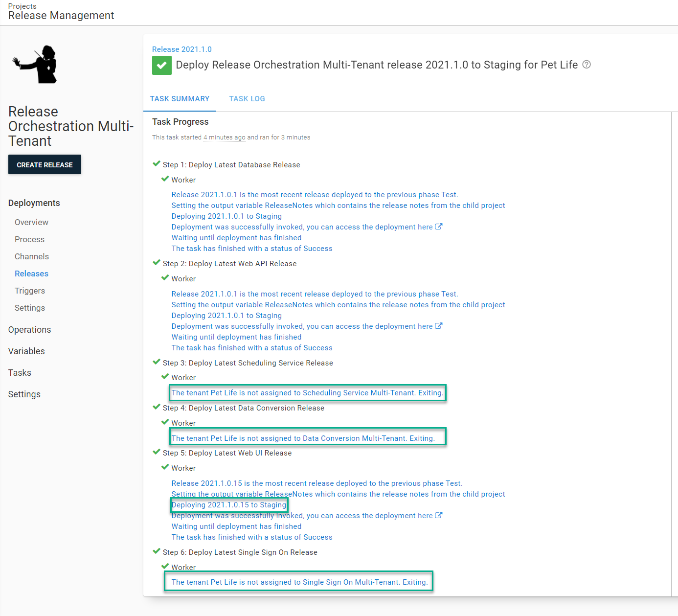678x616 pixels.
Task: Click Step 6 green checkmark icon
Action: pos(157,551)
